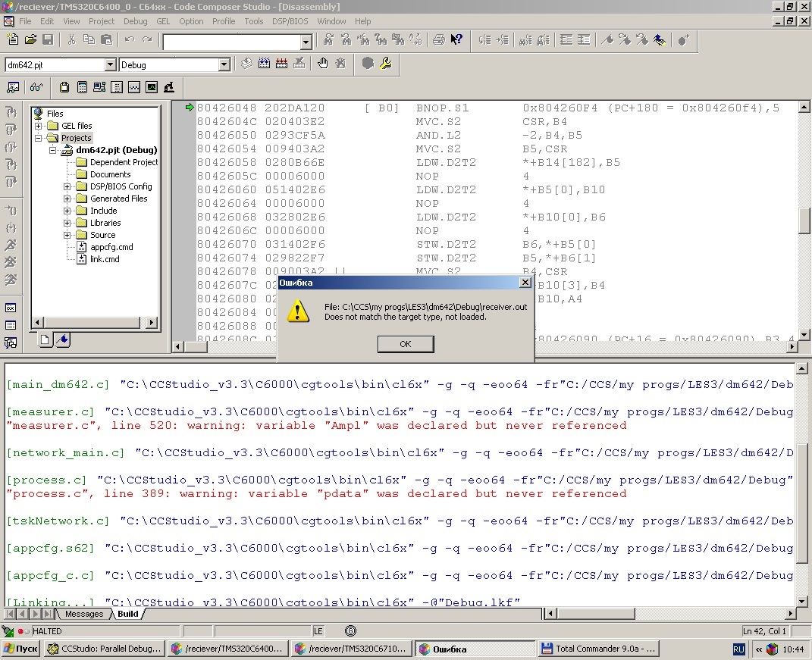Expand the Libraries folder
812x660 pixels.
tap(67, 223)
